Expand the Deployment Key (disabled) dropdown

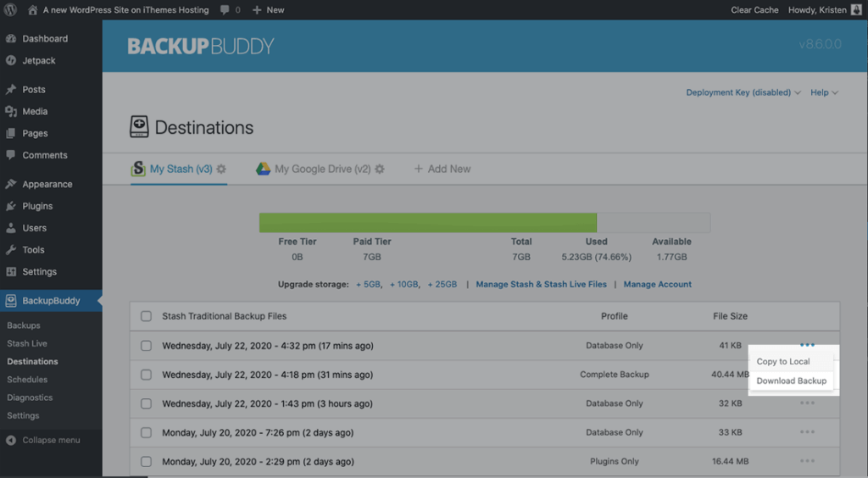click(x=743, y=92)
